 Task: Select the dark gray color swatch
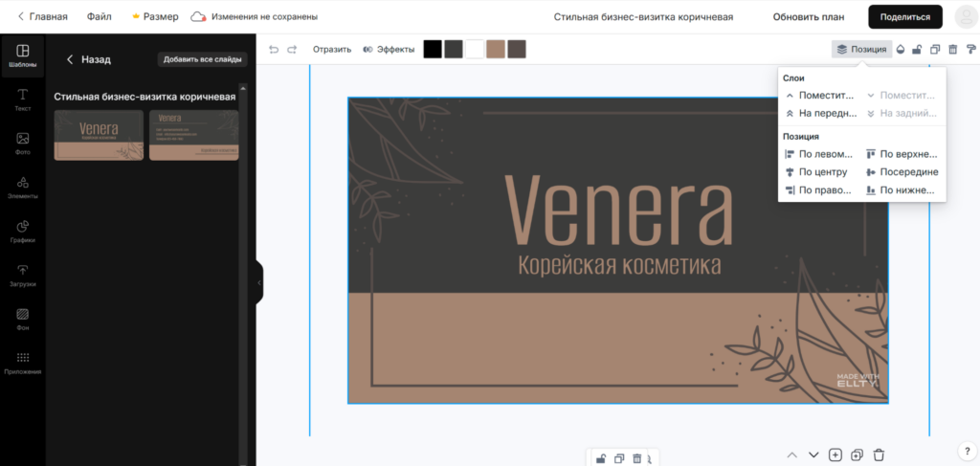[454, 50]
